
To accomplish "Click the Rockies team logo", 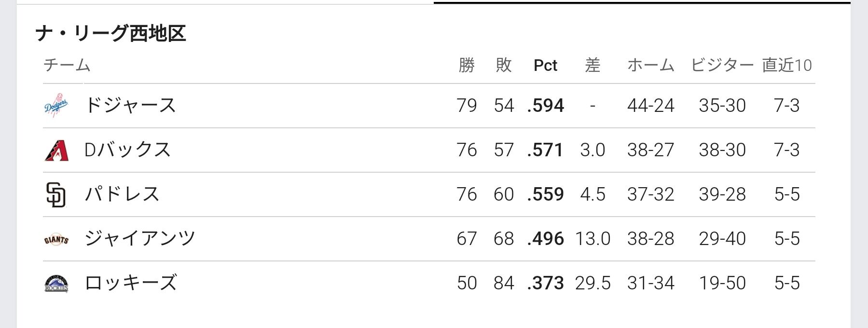I will pyautogui.click(x=56, y=284).
